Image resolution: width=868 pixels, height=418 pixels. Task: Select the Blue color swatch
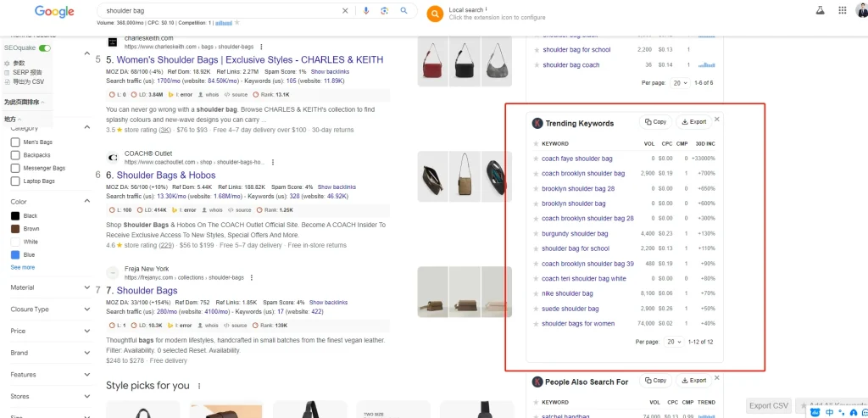pyautogui.click(x=15, y=254)
